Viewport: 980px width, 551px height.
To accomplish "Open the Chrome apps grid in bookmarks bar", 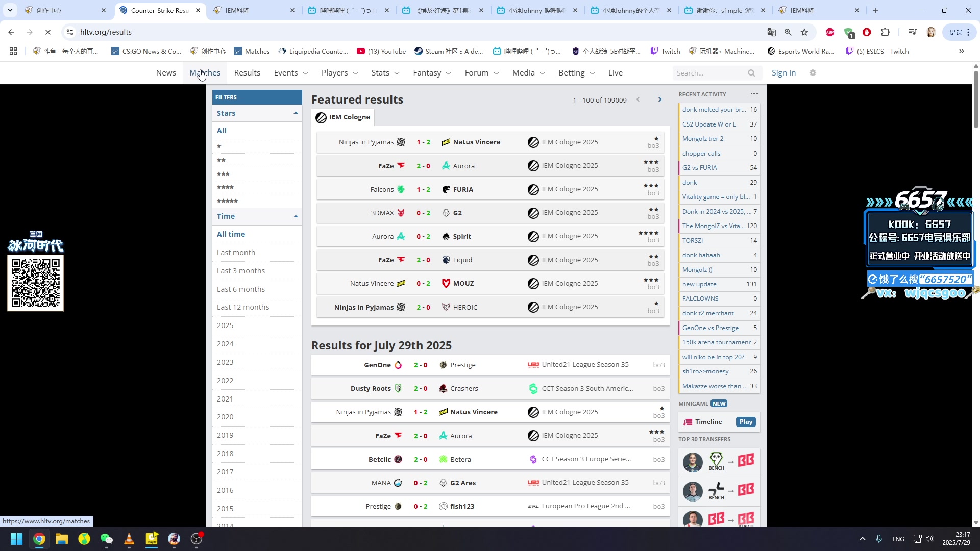I will pos(13,51).
